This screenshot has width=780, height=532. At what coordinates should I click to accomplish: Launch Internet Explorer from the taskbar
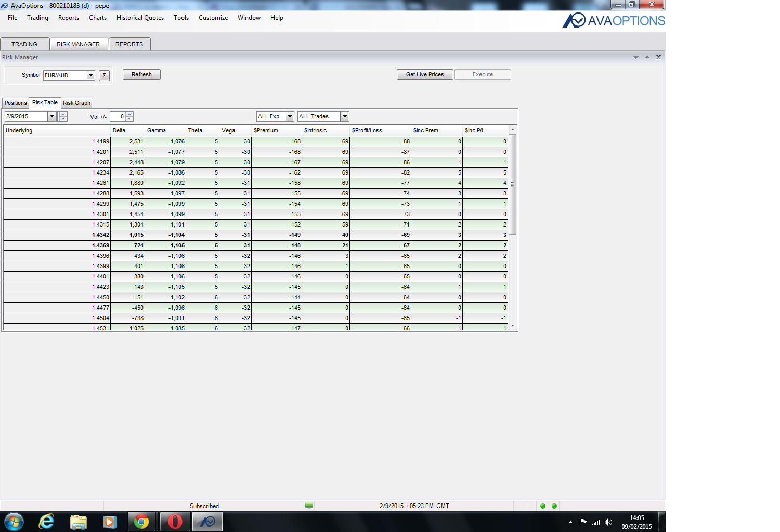47,521
